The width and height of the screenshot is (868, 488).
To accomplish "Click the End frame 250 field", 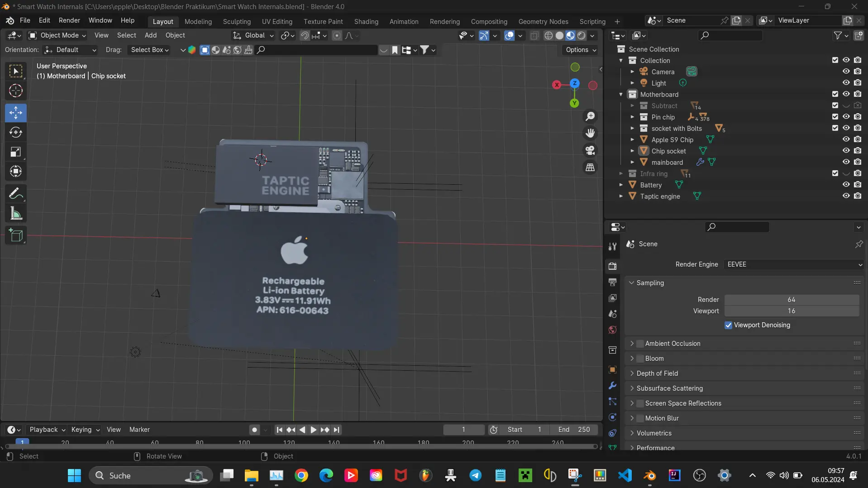I will (574, 430).
